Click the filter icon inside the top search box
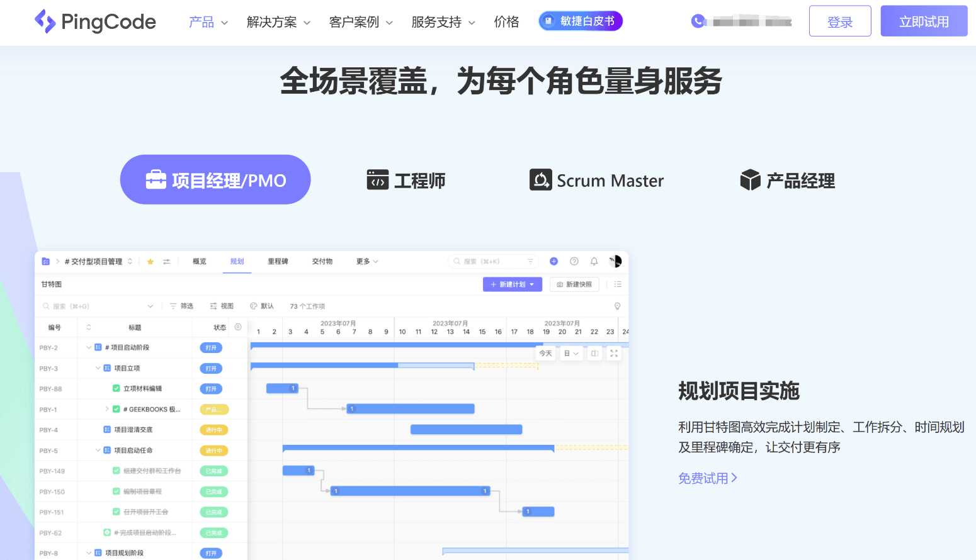The image size is (976, 560). [x=530, y=261]
